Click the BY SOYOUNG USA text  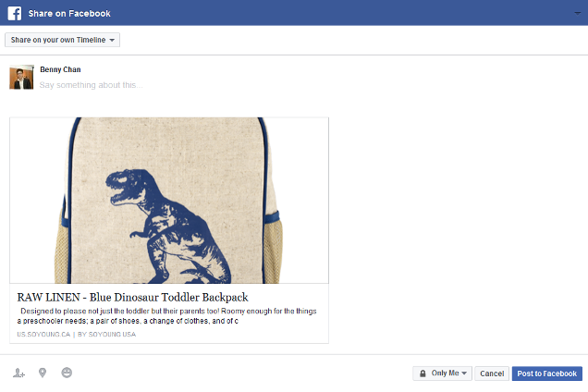point(107,335)
